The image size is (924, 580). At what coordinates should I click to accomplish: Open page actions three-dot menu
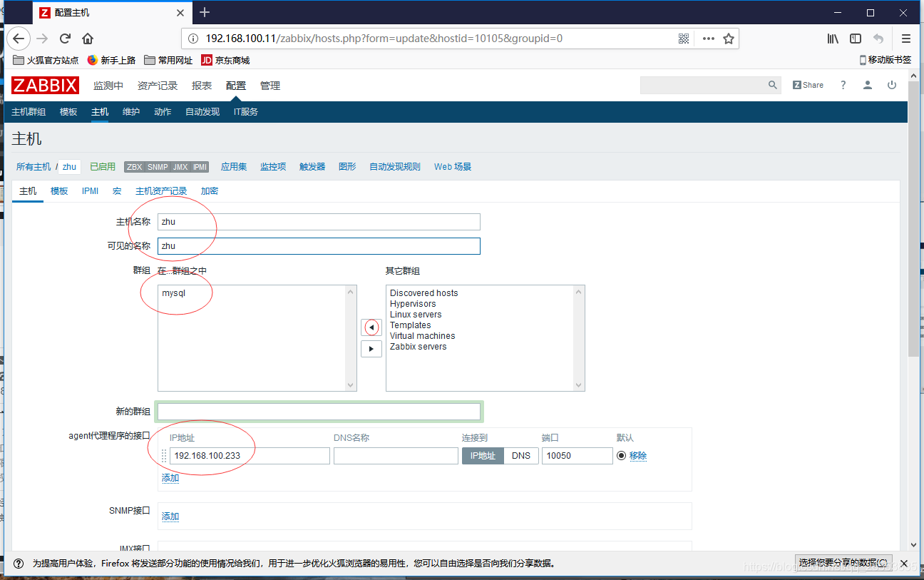708,39
